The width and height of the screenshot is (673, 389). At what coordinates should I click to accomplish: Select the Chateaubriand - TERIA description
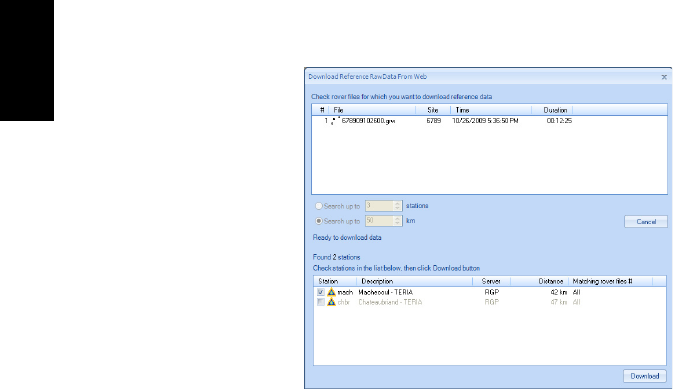(x=390, y=302)
